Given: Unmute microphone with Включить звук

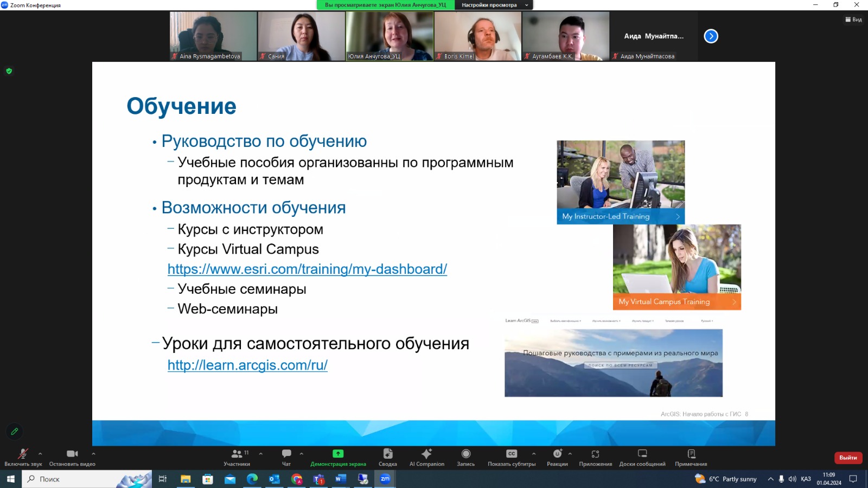Looking at the screenshot, I should click(23, 457).
